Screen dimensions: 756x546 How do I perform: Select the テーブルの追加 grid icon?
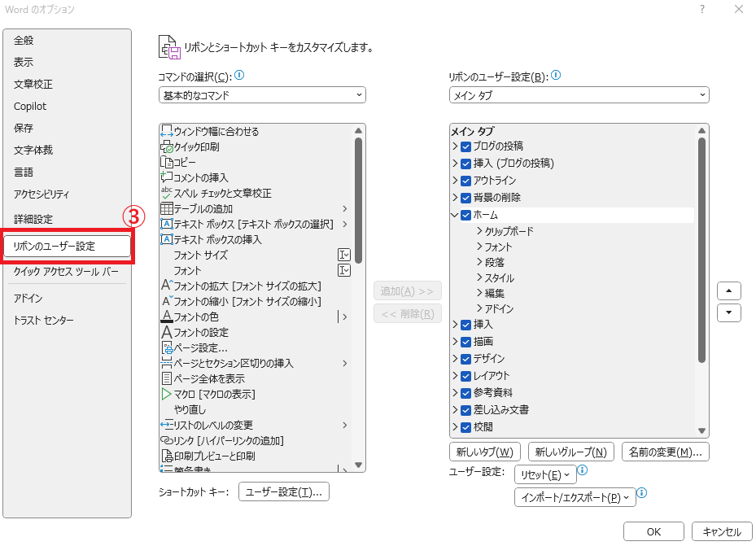click(x=166, y=208)
